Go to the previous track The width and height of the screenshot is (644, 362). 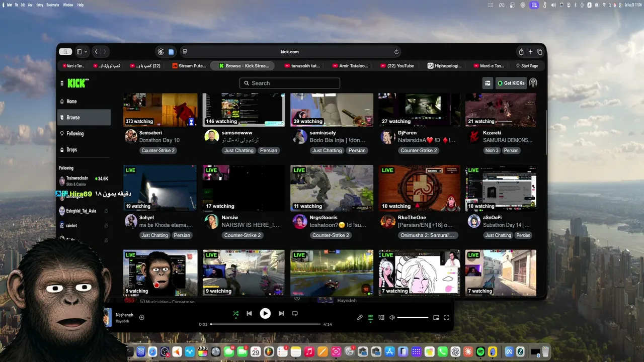click(249, 313)
